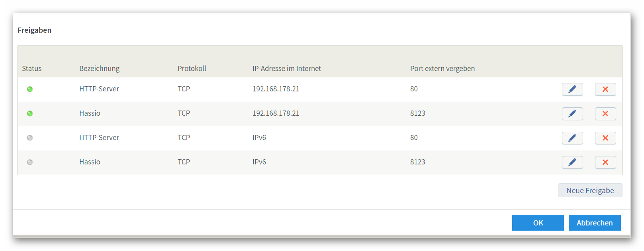
Task: Delete the HTTP-Server 192.168.178.21 entry
Action: tap(605, 89)
